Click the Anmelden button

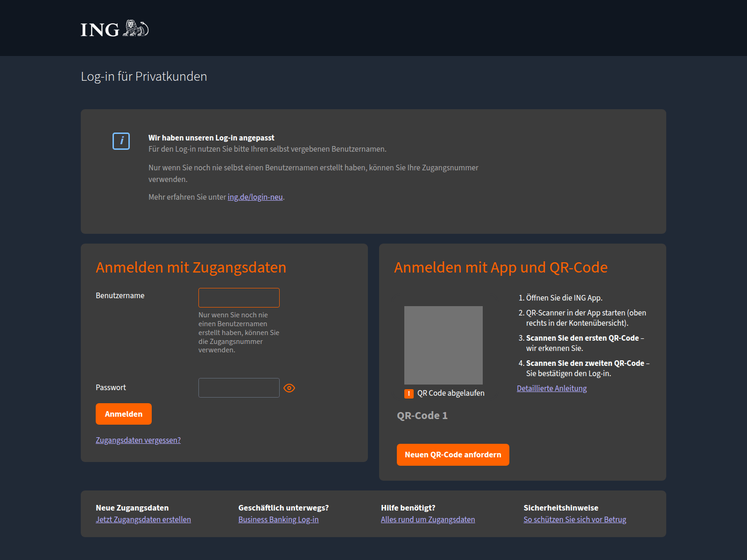(x=124, y=414)
